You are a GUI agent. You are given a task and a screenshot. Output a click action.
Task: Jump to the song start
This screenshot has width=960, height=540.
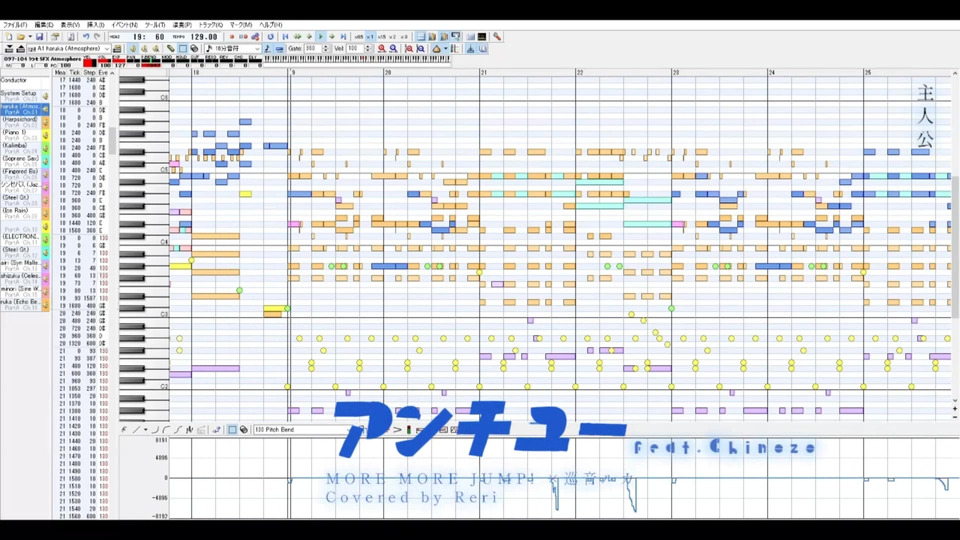click(285, 37)
